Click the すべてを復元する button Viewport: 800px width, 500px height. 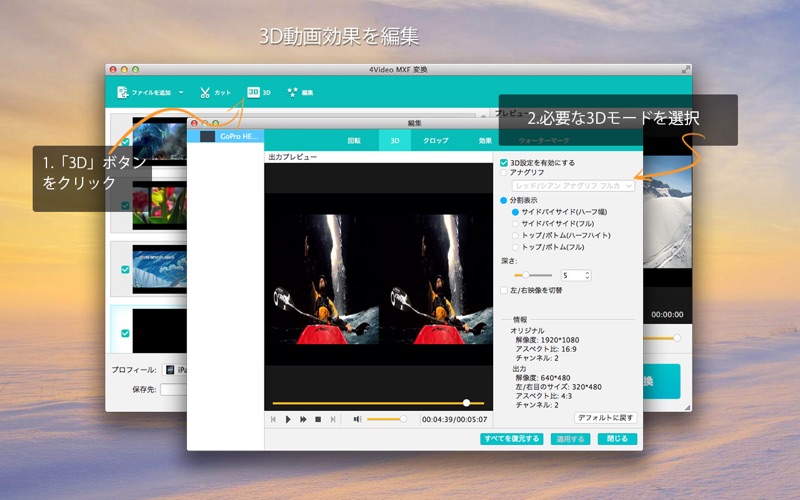[x=512, y=439]
